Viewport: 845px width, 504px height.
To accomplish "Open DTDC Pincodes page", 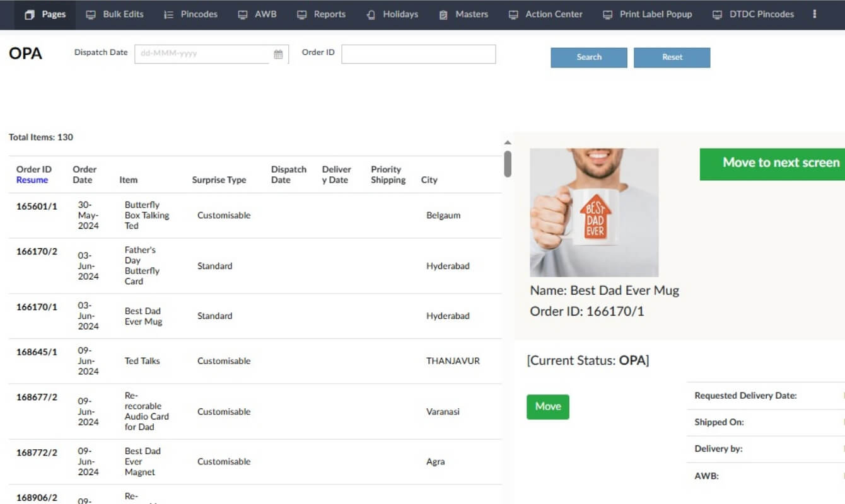I will (x=753, y=14).
